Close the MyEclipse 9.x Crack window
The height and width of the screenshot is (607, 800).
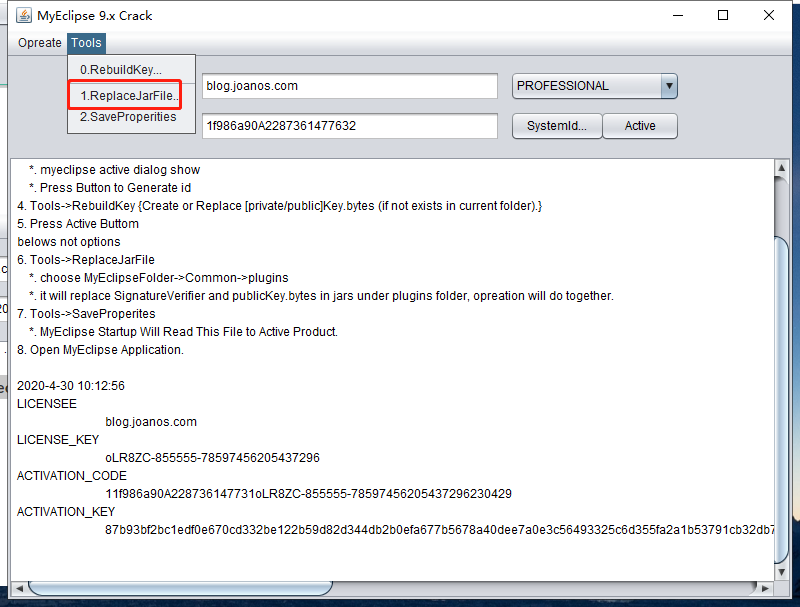pyautogui.click(x=768, y=16)
